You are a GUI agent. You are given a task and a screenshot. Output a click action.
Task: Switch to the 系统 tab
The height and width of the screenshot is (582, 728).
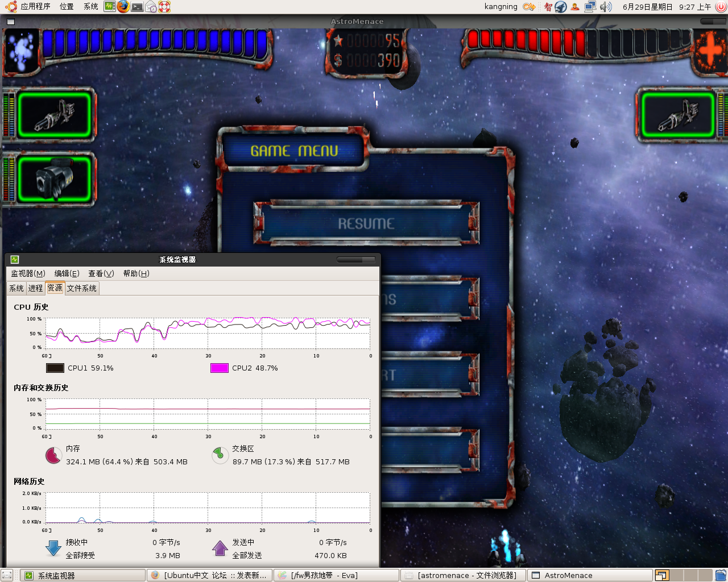pyautogui.click(x=16, y=289)
